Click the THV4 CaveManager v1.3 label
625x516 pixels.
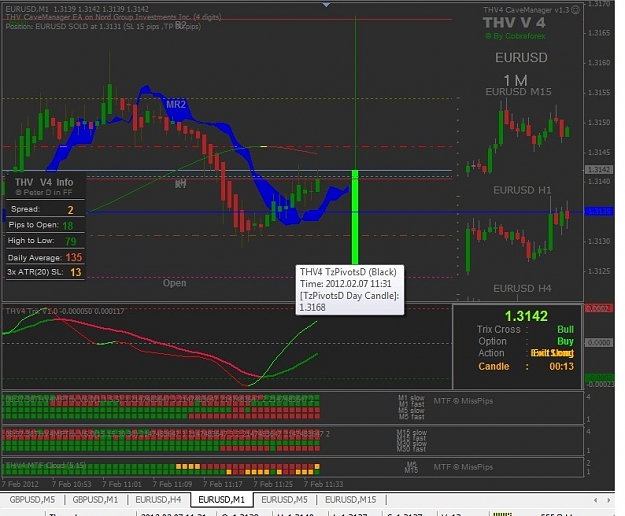coord(527,10)
